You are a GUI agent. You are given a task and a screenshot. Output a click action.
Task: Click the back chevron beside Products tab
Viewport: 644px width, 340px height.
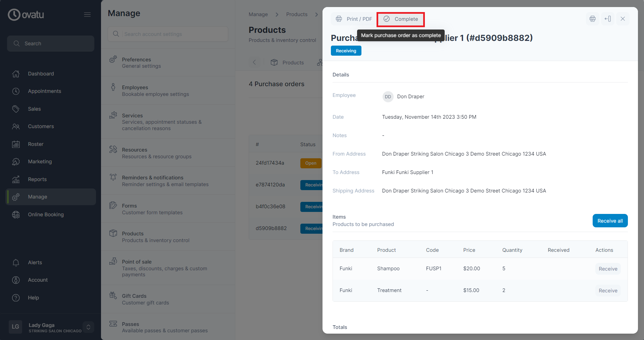(254, 62)
